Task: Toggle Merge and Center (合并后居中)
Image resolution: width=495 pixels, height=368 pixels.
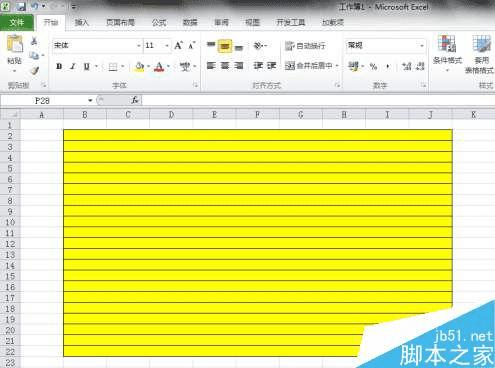Action: click(x=309, y=66)
